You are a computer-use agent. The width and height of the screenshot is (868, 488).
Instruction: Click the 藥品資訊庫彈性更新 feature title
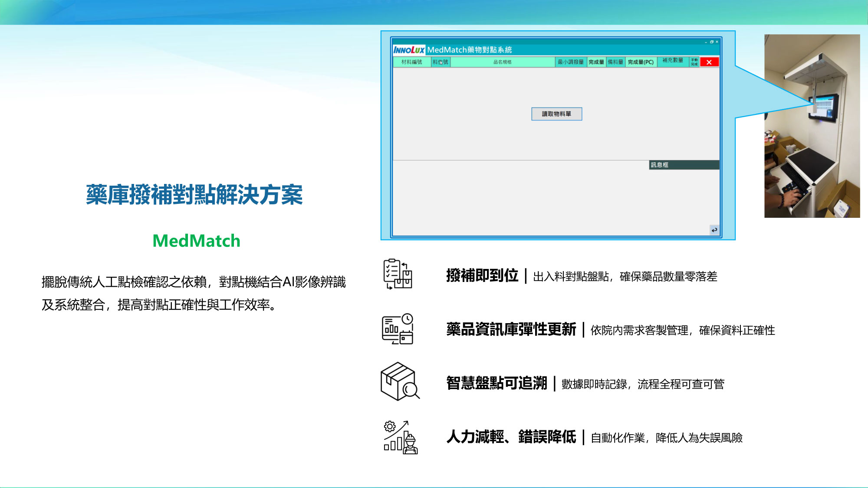[511, 330]
